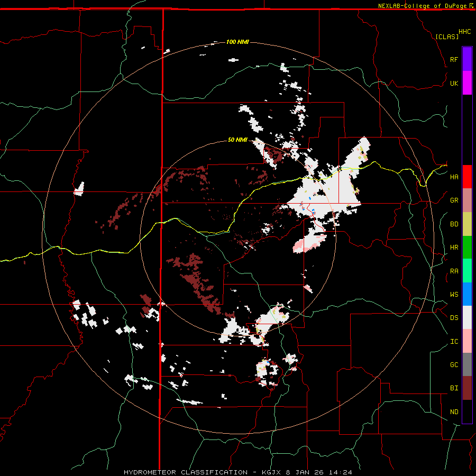Select the GR graupel color swatch
Viewport: 476px width, 476px height.
pos(467,200)
